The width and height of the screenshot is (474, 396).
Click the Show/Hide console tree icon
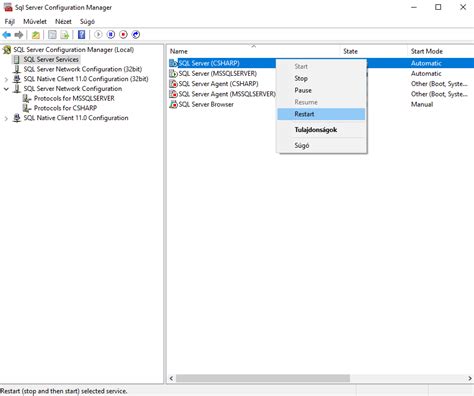[52, 35]
